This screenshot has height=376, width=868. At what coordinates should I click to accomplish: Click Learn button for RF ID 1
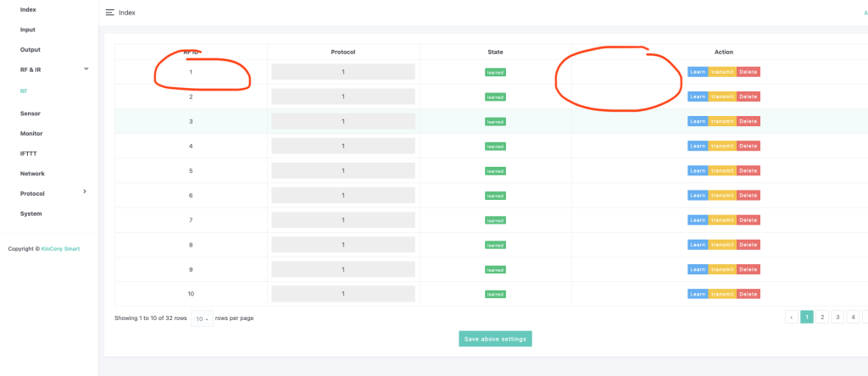coord(698,72)
